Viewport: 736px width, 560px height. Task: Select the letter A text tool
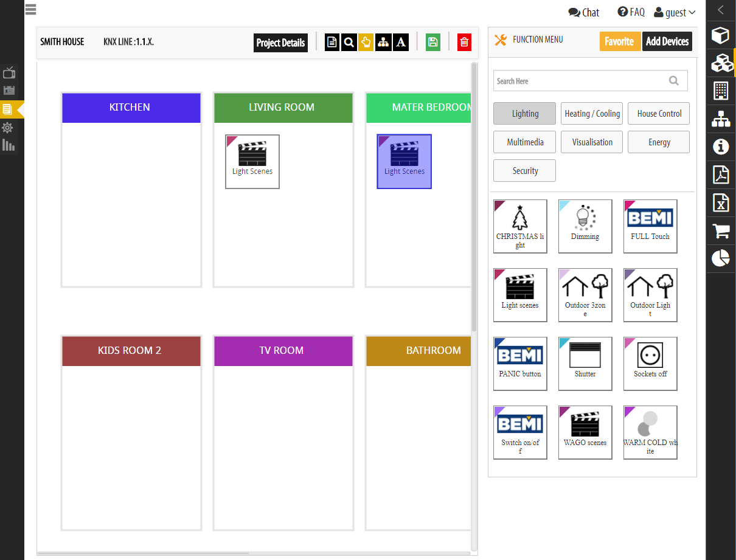(401, 43)
